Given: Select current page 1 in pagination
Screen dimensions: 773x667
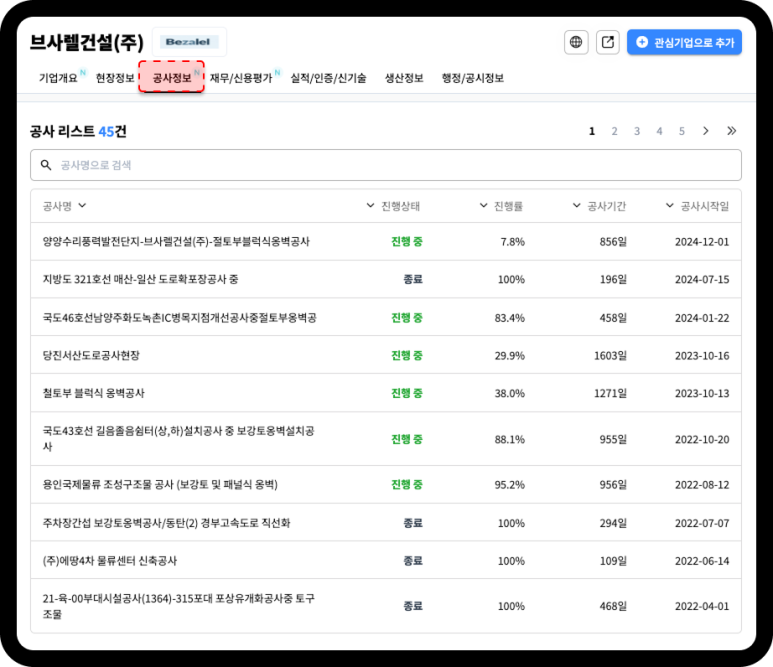Looking at the screenshot, I should pos(592,131).
